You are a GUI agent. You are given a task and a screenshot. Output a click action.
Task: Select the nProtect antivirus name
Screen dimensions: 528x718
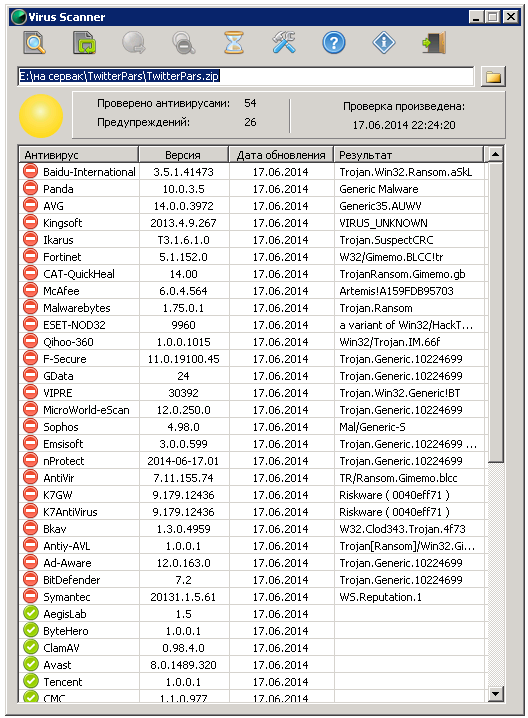click(64, 461)
